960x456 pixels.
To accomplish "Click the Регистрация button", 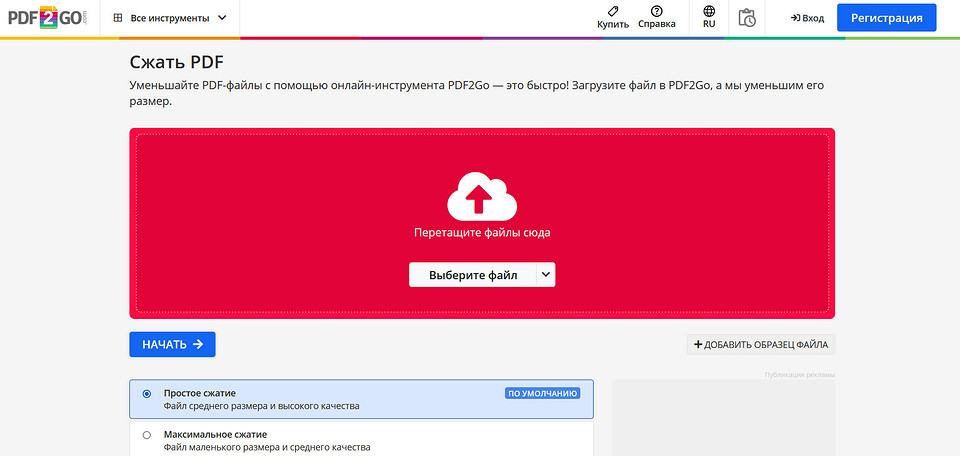I will coord(887,18).
